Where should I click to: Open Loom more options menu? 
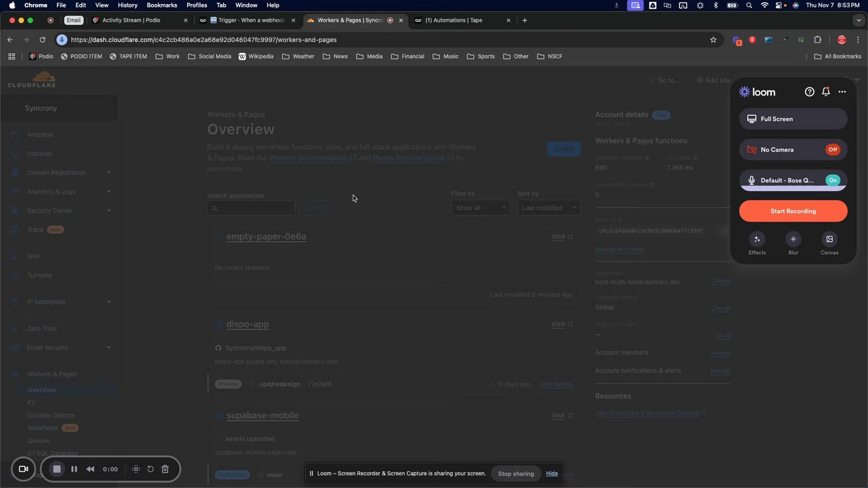[842, 91]
